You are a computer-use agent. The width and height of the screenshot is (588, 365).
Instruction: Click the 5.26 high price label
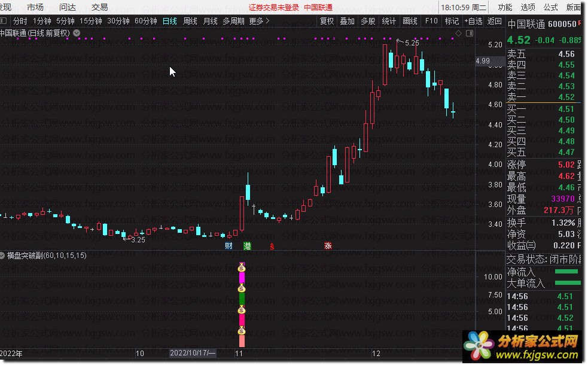[412, 42]
